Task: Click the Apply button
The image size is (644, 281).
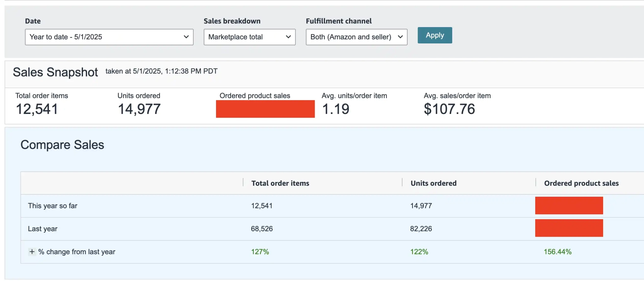Action: coord(435,35)
